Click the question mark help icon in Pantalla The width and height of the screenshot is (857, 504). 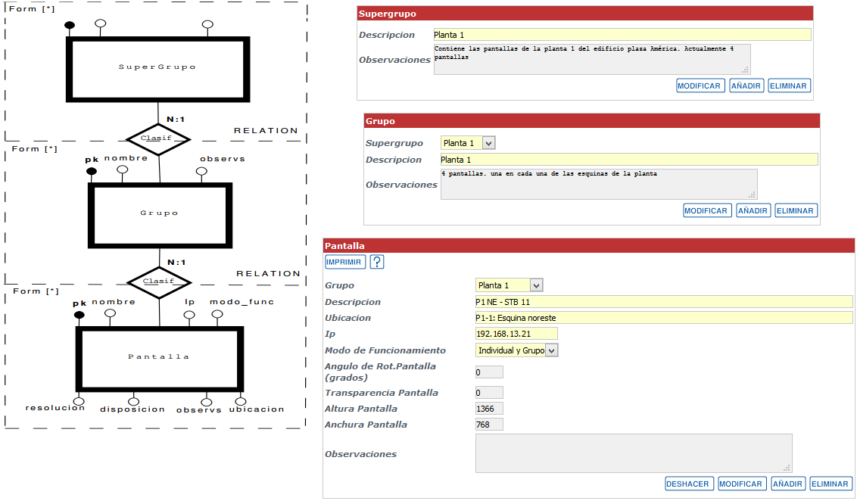point(377,262)
